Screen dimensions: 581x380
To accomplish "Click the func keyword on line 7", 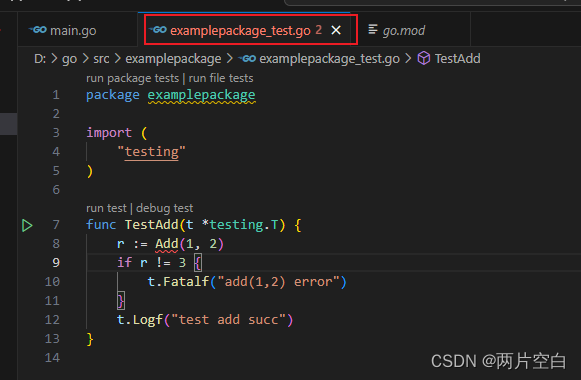I will tap(101, 225).
